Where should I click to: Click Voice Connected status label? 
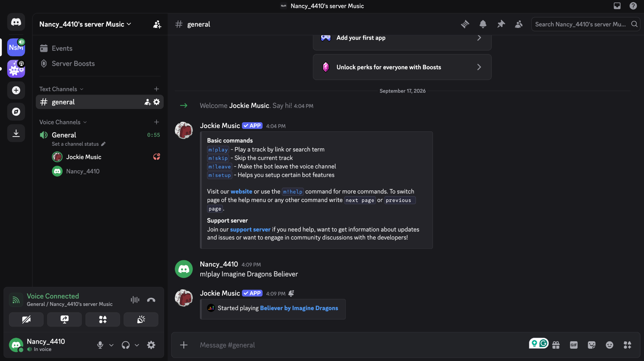[x=53, y=296]
